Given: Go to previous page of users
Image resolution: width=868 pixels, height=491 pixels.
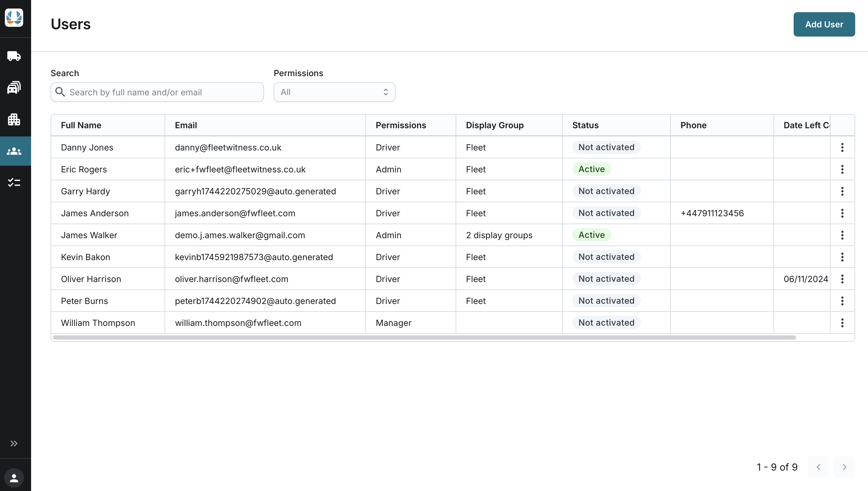Looking at the screenshot, I should pyautogui.click(x=818, y=467).
